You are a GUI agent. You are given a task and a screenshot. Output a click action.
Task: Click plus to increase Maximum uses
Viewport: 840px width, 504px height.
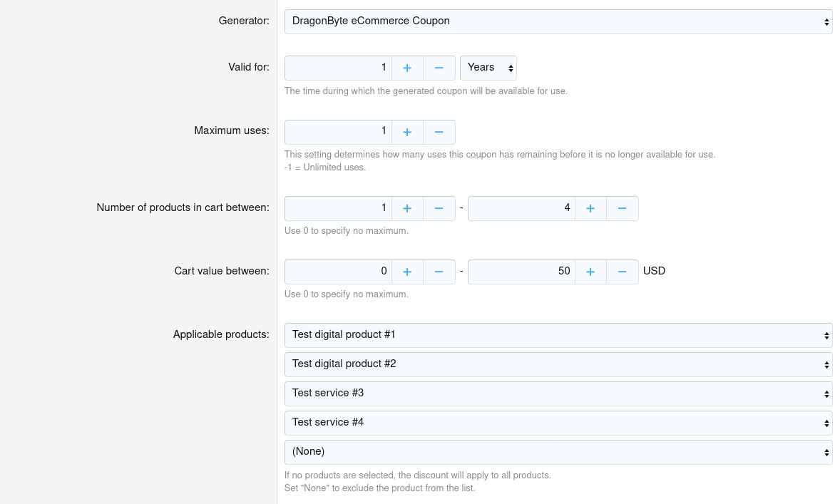pos(407,133)
